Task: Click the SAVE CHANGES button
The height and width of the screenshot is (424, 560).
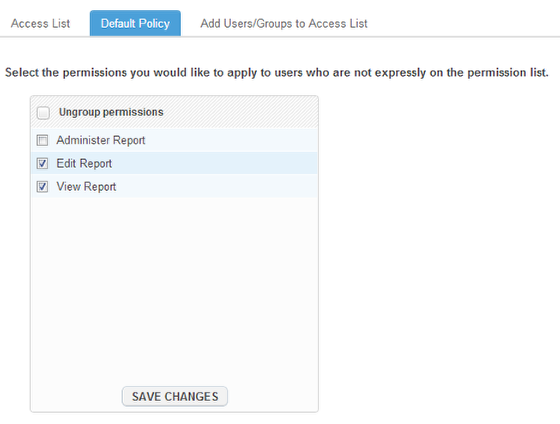Action: [x=175, y=396]
